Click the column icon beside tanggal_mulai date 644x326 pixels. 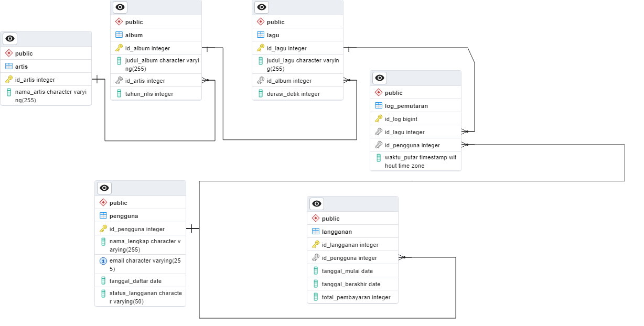(316, 271)
